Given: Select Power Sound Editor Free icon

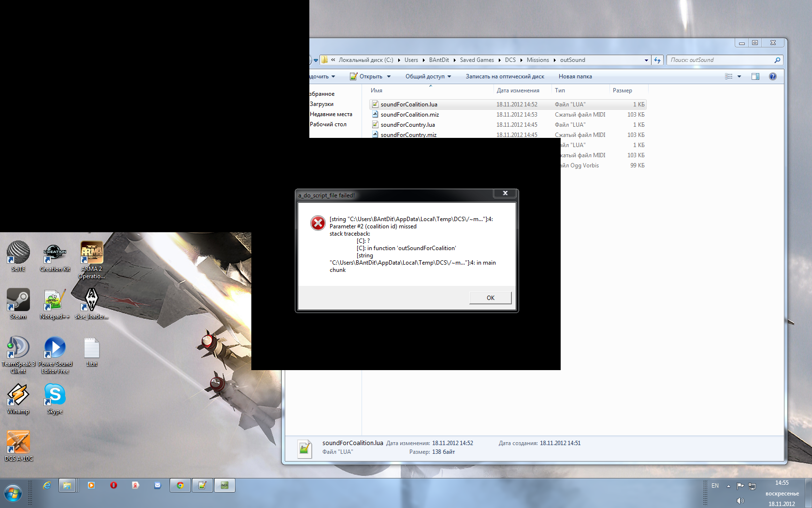Looking at the screenshot, I should pyautogui.click(x=55, y=355).
